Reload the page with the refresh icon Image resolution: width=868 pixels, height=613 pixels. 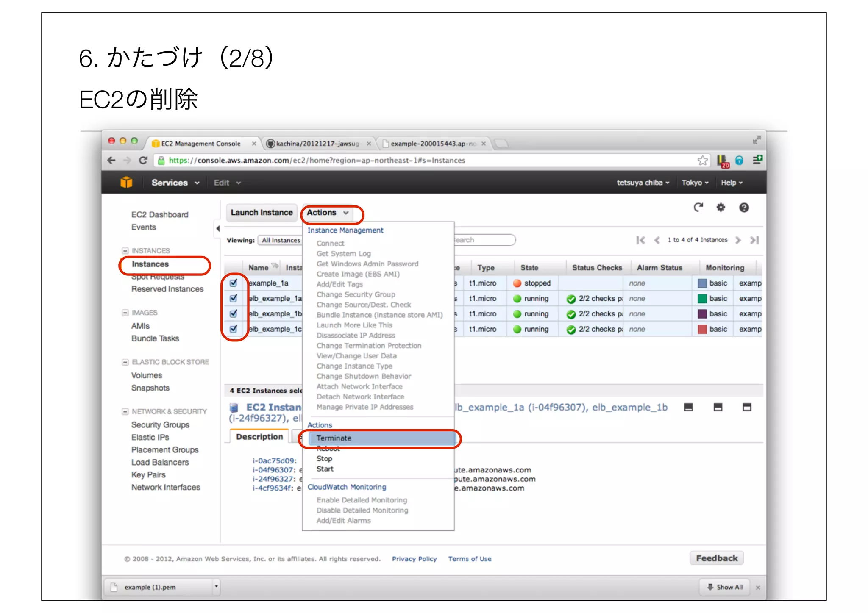pyautogui.click(x=143, y=161)
